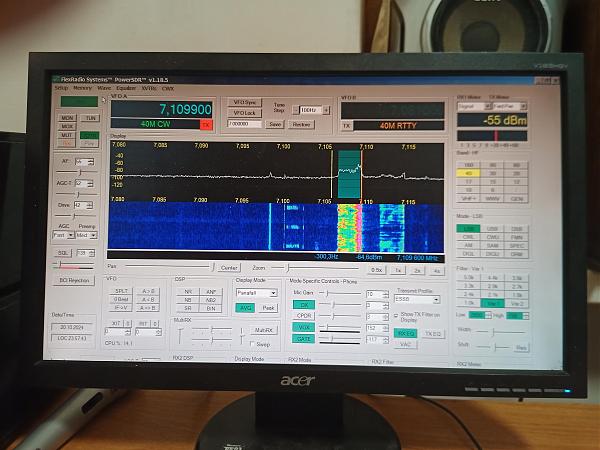Open the Equalizer menu
This screenshot has height=450, width=600.
pyautogui.click(x=126, y=88)
